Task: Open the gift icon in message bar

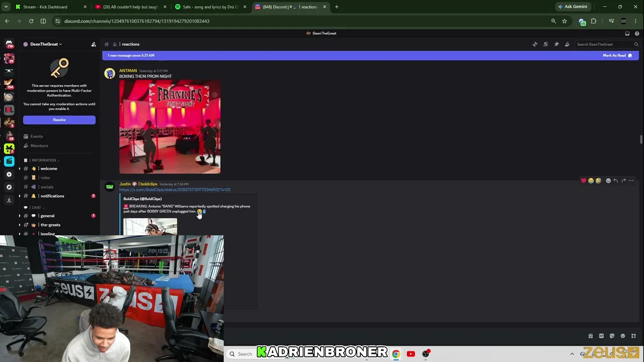Action: (591, 336)
